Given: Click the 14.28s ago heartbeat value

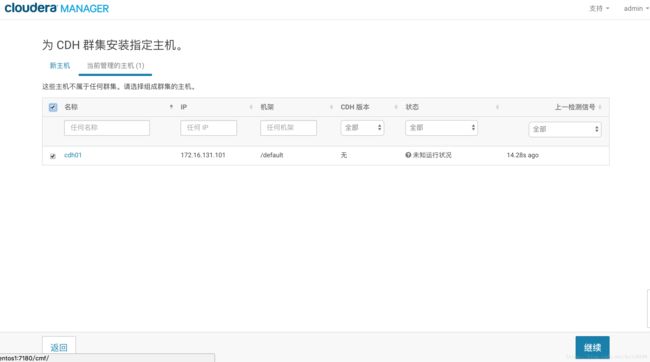Looking at the screenshot, I should (523, 155).
